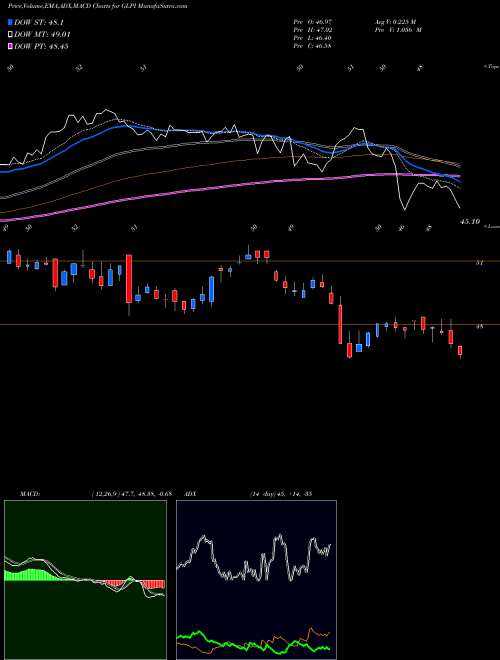This screenshot has width=500, height=660.
Task: Click the 'Pre C: 46.58' previous close value
Action: [x=314, y=46]
